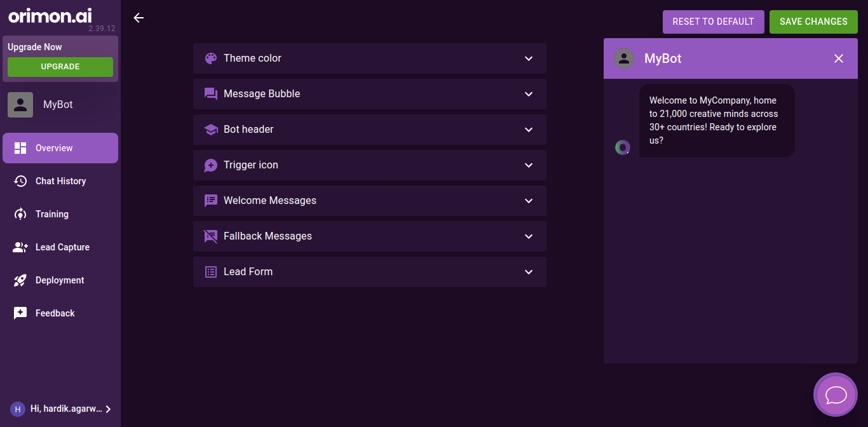
Task: Expand the Welcome Messages chevron
Action: click(x=529, y=201)
